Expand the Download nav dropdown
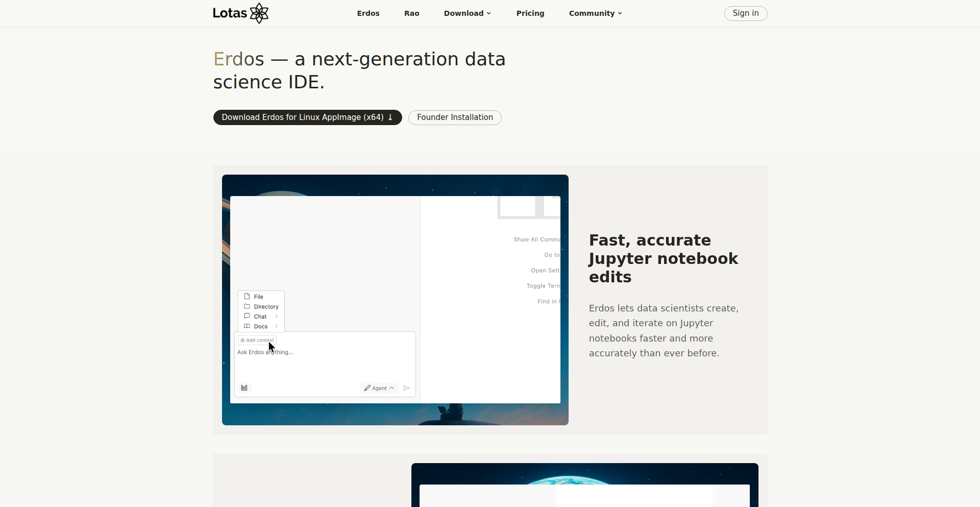This screenshot has height=507, width=980. pyautogui.click(x=468, y=13)
